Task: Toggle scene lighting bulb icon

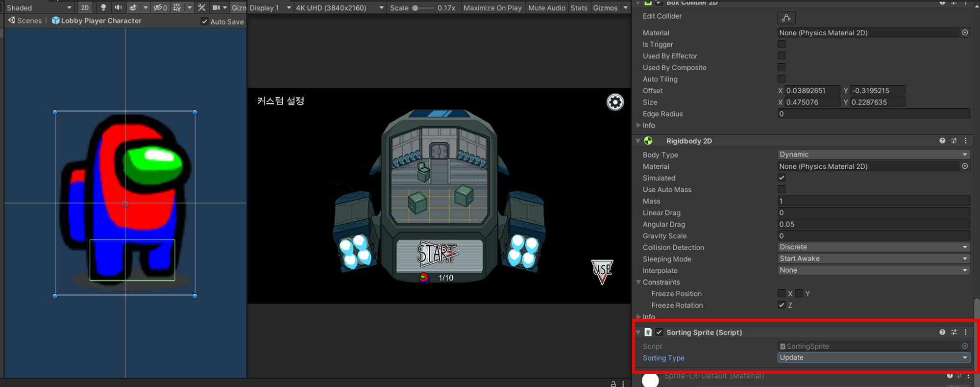Action: tap(103, 7)
